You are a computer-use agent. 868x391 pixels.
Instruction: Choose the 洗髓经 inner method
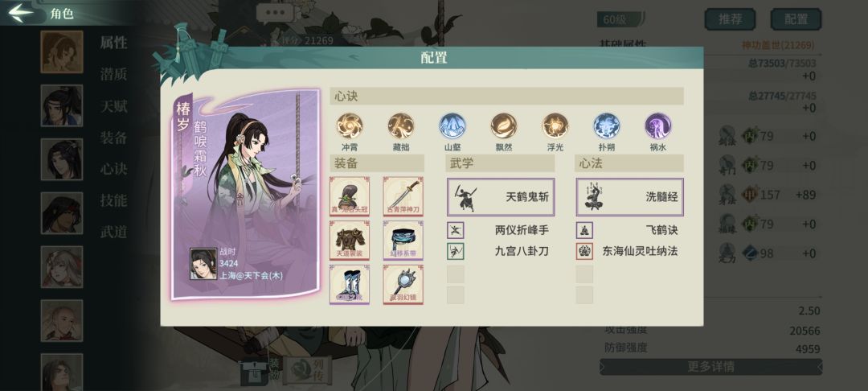[x=629, y=196]
